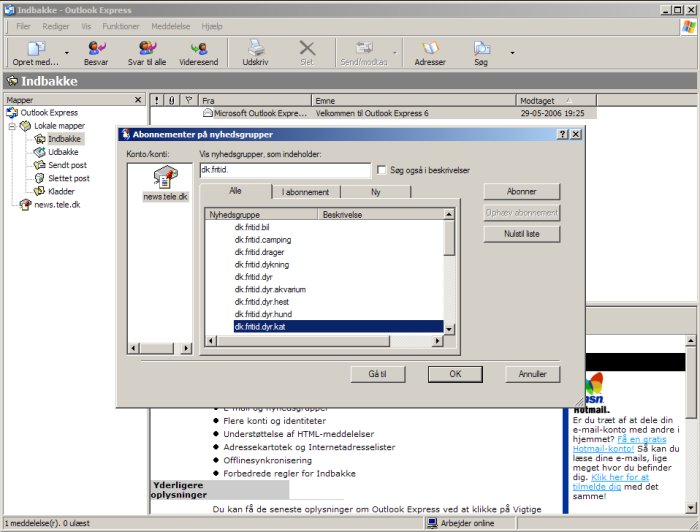
Task: Select the news.tele.dk account icon in dialog
Action: [160, 180]
